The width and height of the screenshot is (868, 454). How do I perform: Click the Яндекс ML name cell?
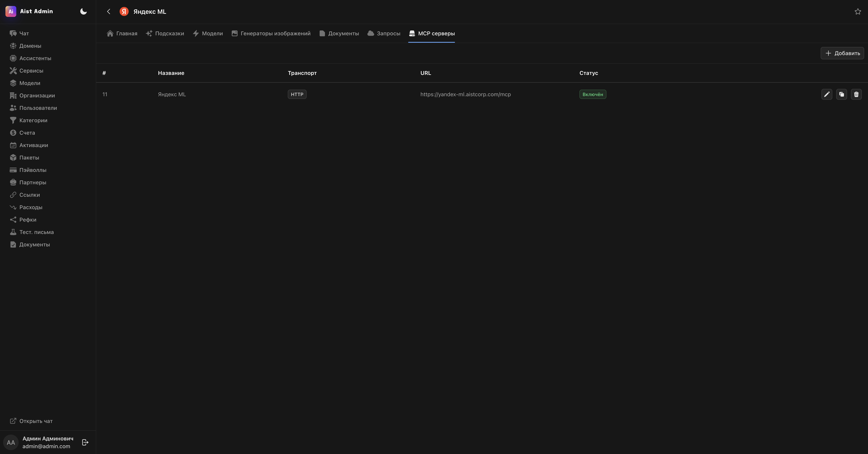[x=172, y=94]
